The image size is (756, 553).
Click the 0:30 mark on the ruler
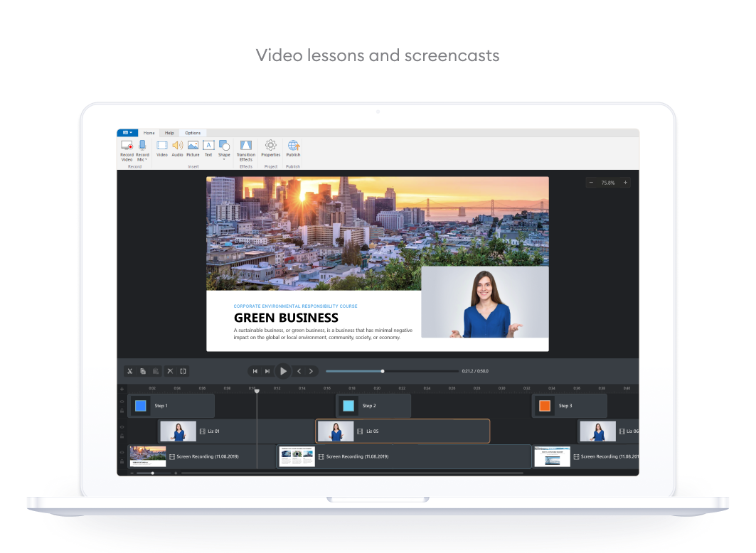pos(502,388)
